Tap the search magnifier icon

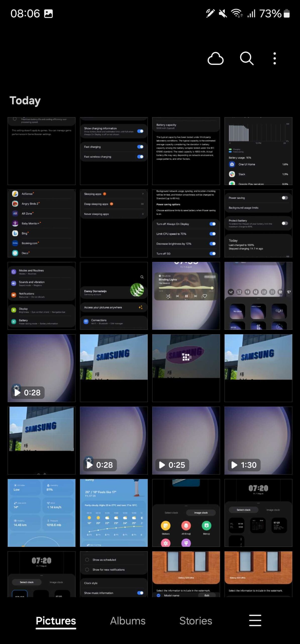[x=246, y=59]
